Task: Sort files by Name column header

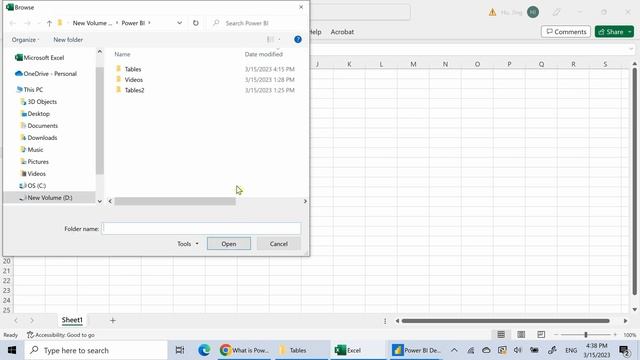Action: 122,54
